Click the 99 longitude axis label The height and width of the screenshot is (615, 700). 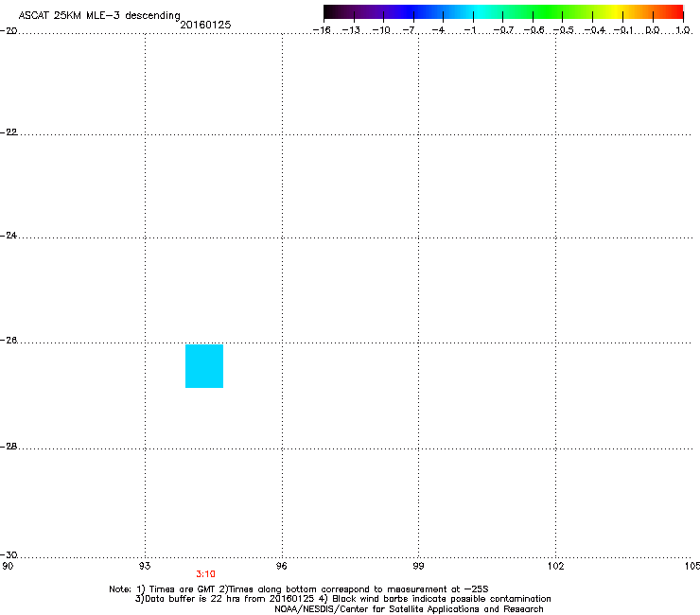click(418, 567)
